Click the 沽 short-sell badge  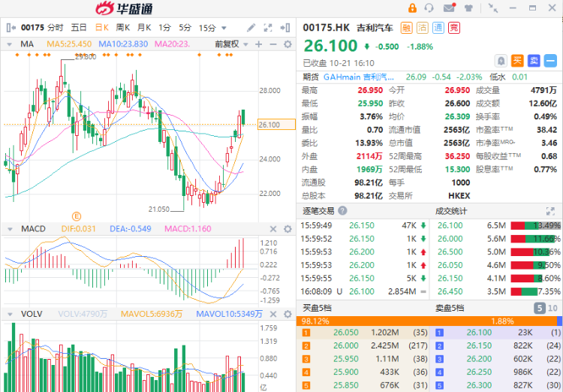422,28
